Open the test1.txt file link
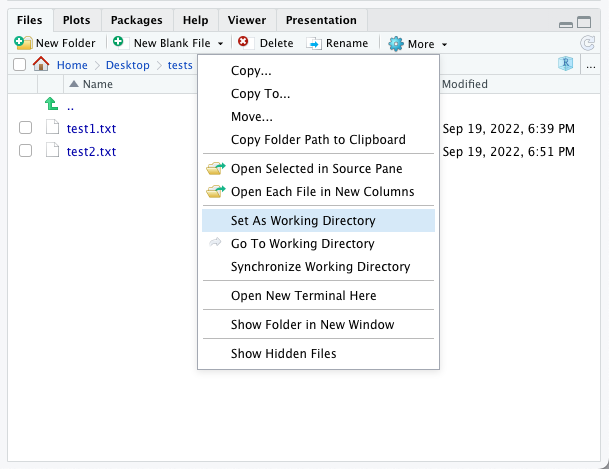 point(91,128)
